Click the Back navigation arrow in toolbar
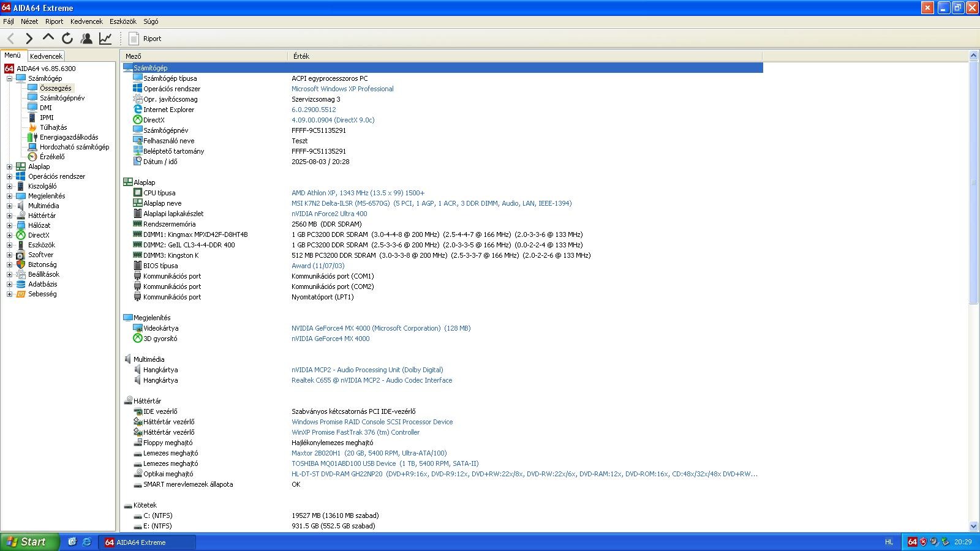The width and height of the screenshot is (980, 551). coord(10,39)
